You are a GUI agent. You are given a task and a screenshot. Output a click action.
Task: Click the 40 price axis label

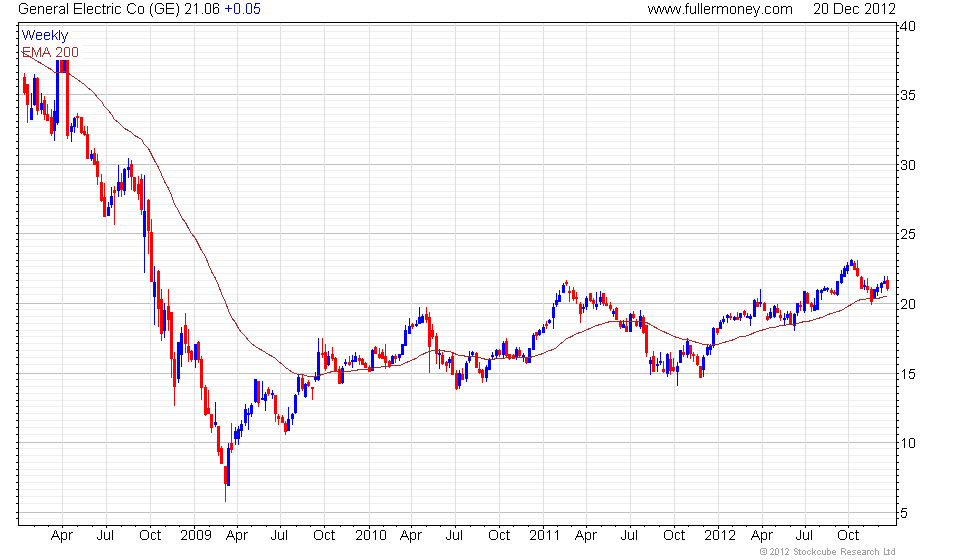[908, 26]
